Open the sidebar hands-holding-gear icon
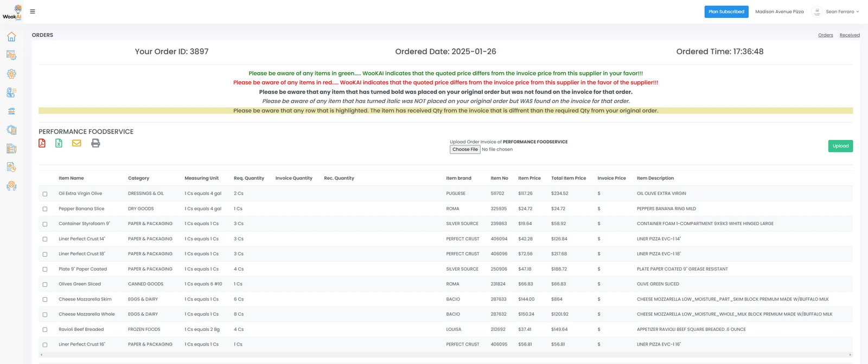 (x=11, y=186)
